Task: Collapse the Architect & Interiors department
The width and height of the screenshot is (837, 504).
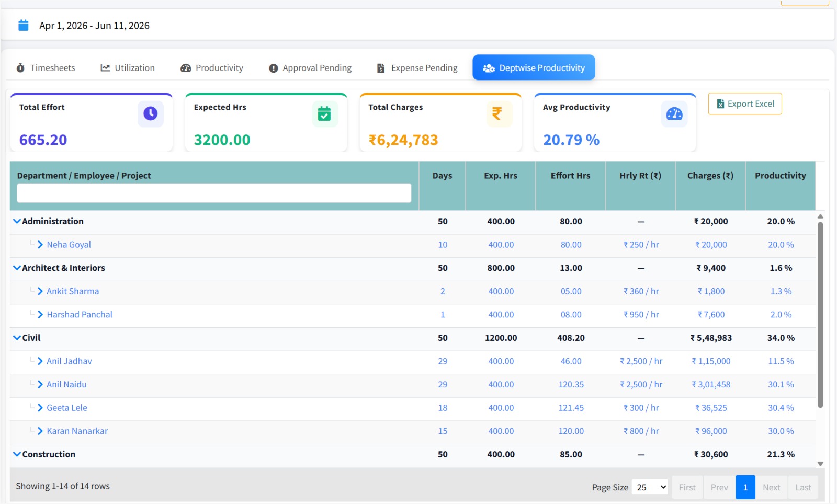Action: click(x=17, y=268)
